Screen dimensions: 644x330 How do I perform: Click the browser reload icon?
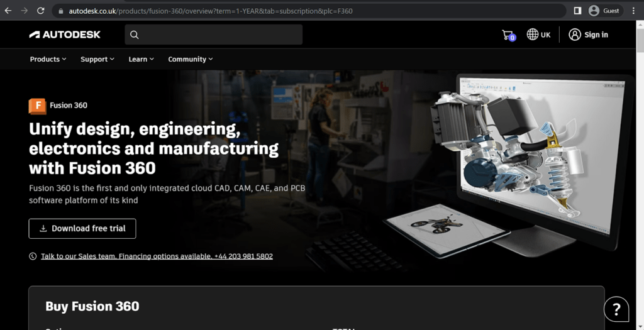[x=41, y=11]
